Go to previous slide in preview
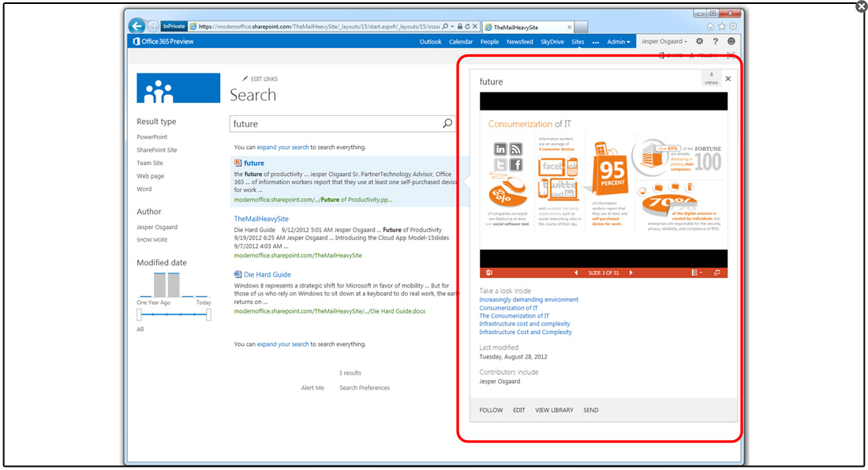Viewport: 868px width, 470px height. click(576, 273)
